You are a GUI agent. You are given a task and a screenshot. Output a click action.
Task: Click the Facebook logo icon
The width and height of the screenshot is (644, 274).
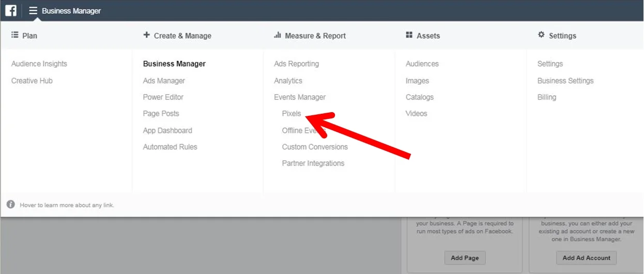click(x=11, y=10)
